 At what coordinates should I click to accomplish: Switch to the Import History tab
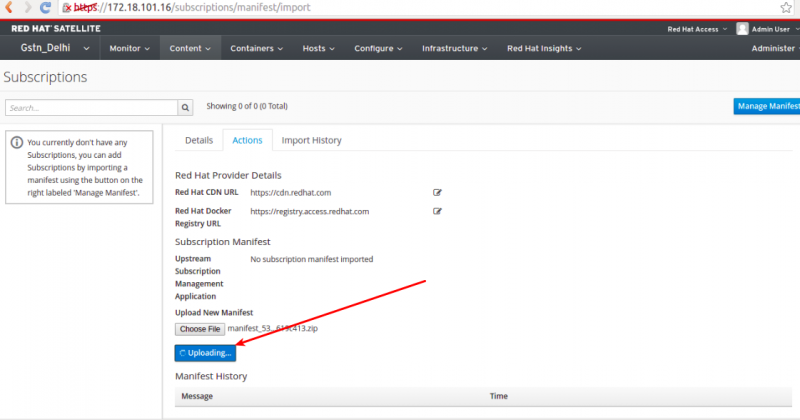pyautogui.click(x=311, y=140)
